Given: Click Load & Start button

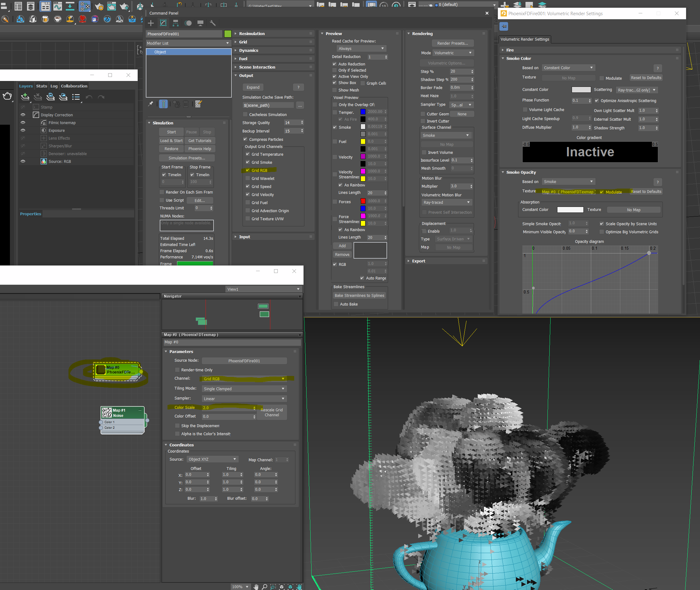Looking at the screenshot, I should (171, 141).
